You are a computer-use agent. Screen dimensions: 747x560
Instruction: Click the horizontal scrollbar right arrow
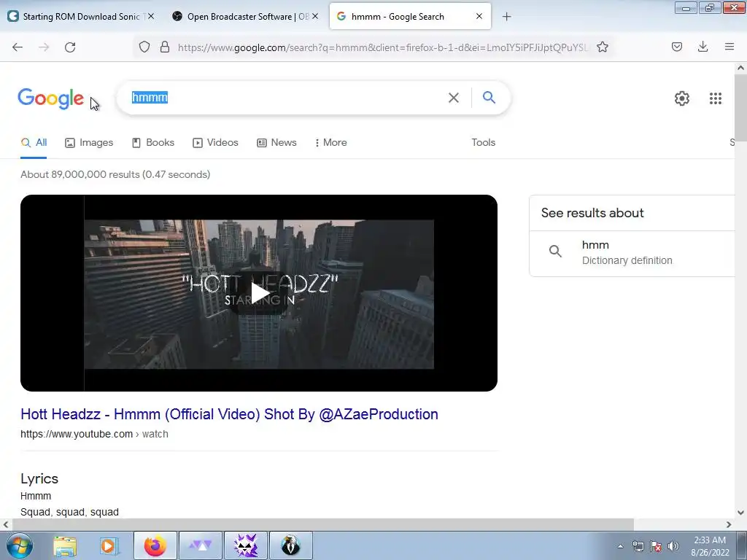pos(729,525)
